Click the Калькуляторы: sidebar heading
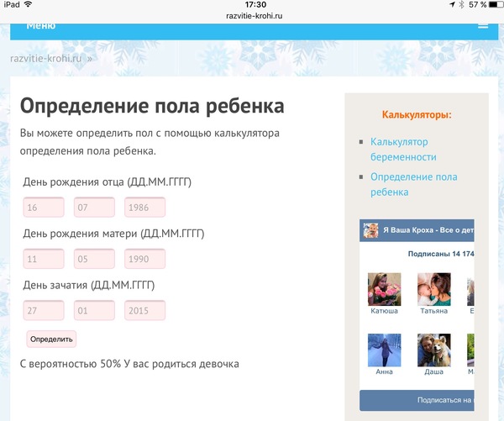This screenshot has width=504, height=421. pyautogui.click(x=417, y=115)
